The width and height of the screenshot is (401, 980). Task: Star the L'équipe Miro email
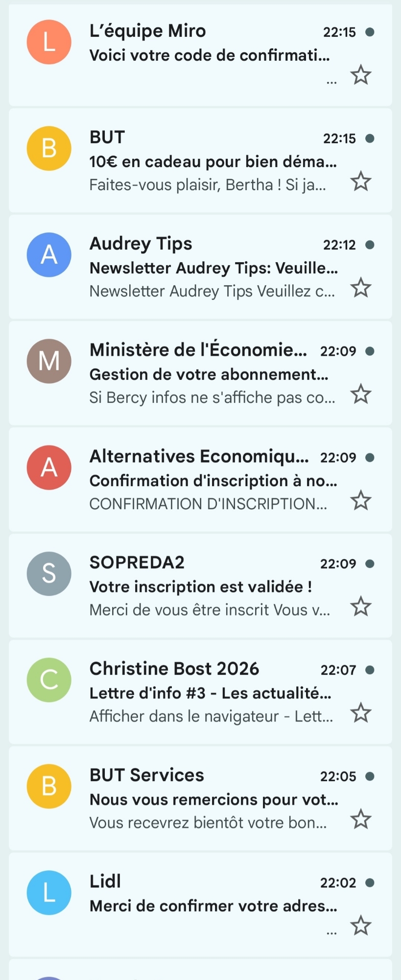pos(361,75)
